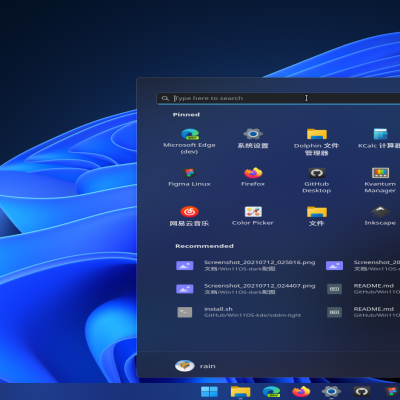Open recommended Screenshot_20210712_025016.png
400x400 pixels.
(x=246, y=265)
